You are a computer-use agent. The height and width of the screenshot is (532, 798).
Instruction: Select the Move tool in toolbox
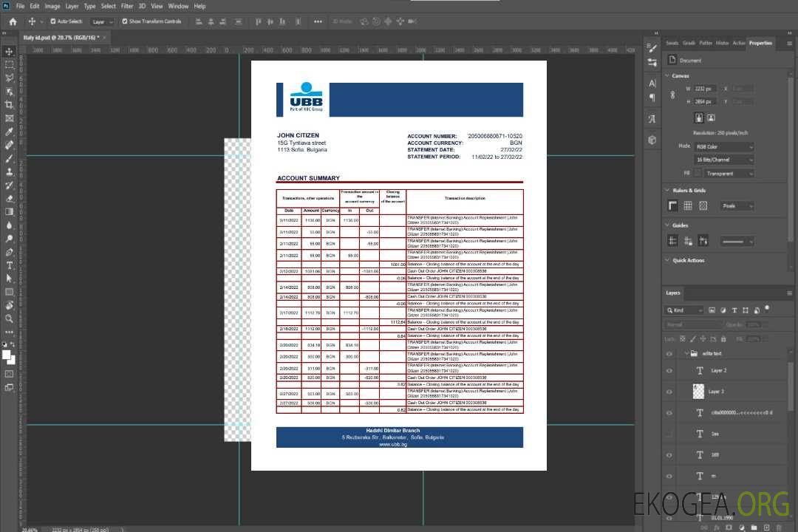pos(9,52)
